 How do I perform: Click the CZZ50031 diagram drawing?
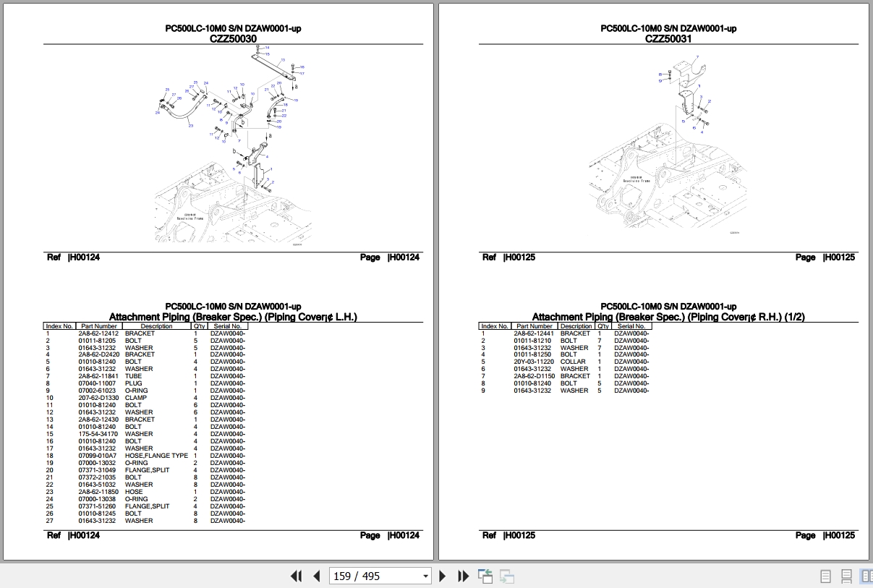(x=669, y=145)
